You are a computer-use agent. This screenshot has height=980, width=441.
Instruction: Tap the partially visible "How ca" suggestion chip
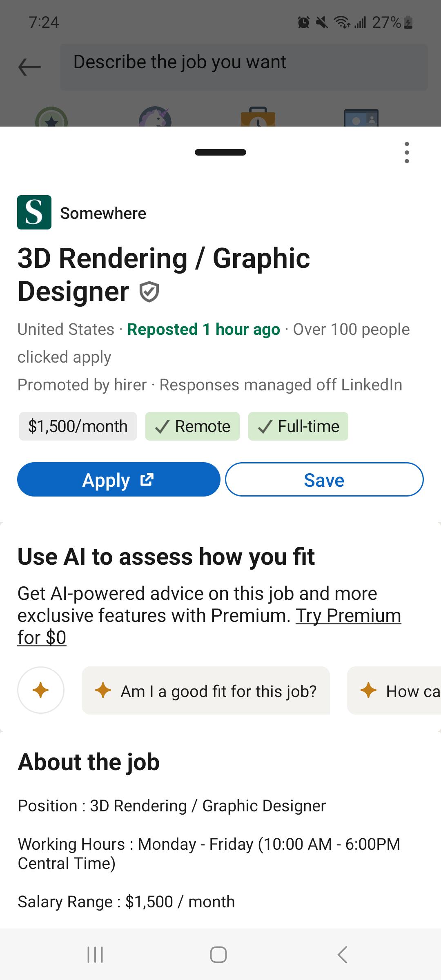[394, 690]
